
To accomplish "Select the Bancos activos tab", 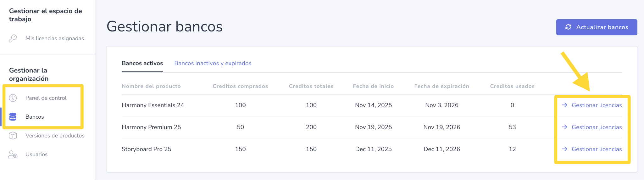I will (x=142, y=63).
